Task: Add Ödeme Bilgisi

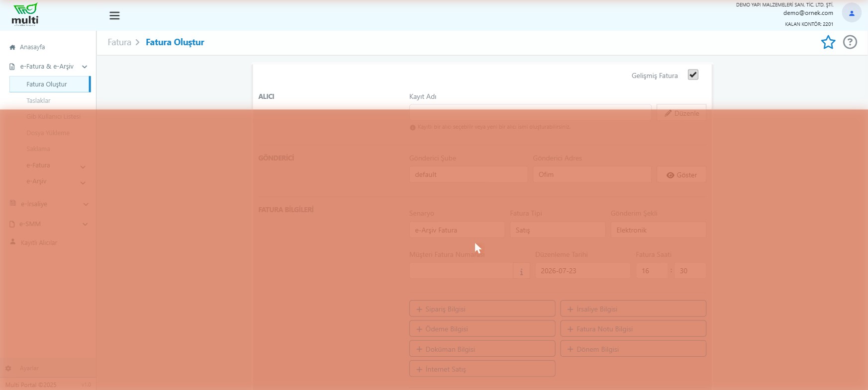Action: (482, 328)
